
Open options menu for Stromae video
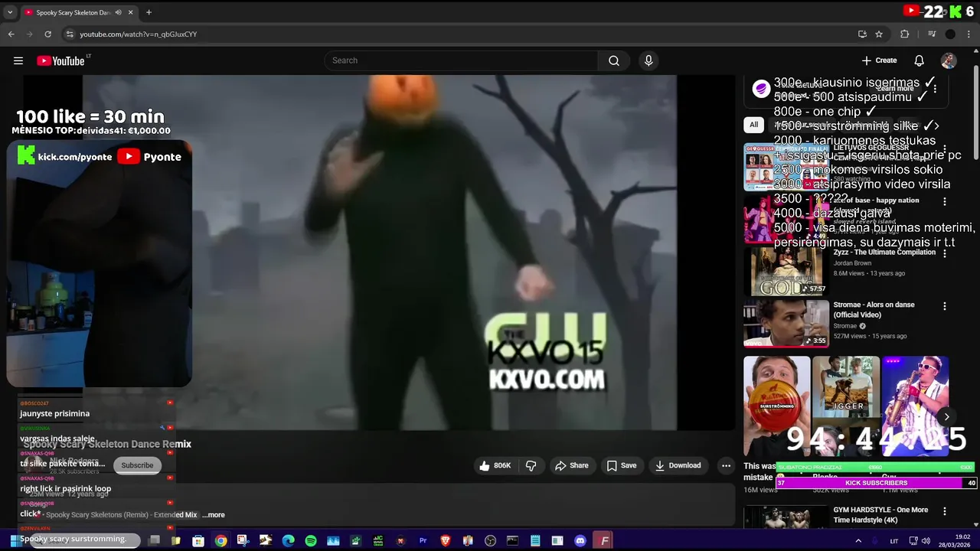[945, 306]
